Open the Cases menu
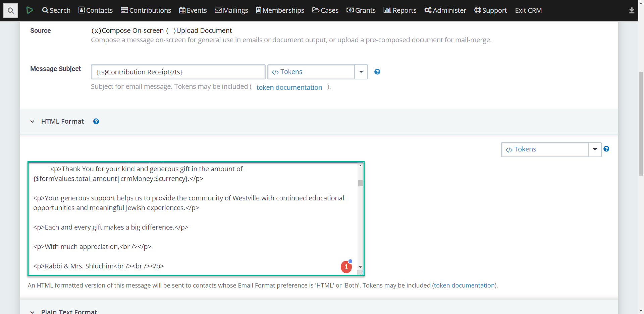Viewport: 644px width, 314px height. [325, 10]
